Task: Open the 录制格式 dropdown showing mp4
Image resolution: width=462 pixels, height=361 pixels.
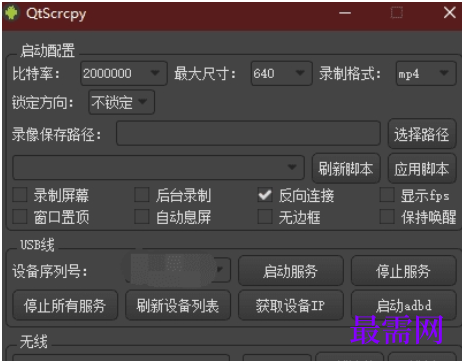Action: tap(426, 73)
